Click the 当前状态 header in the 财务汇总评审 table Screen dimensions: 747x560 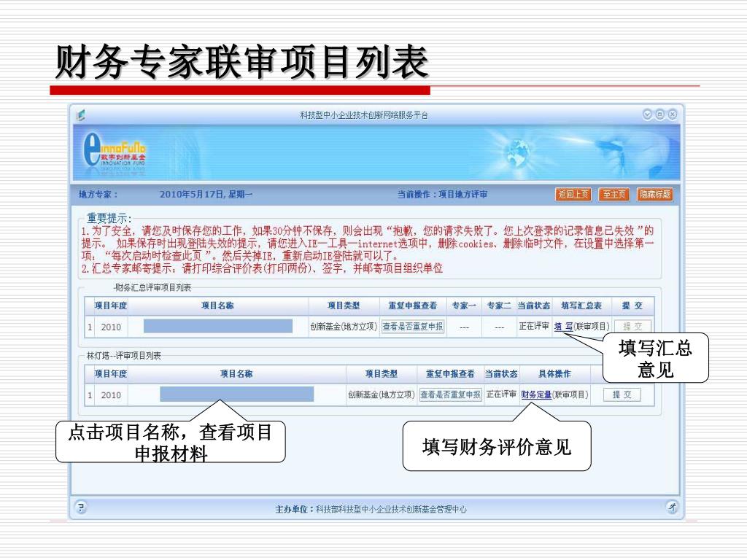pos(534,306)
